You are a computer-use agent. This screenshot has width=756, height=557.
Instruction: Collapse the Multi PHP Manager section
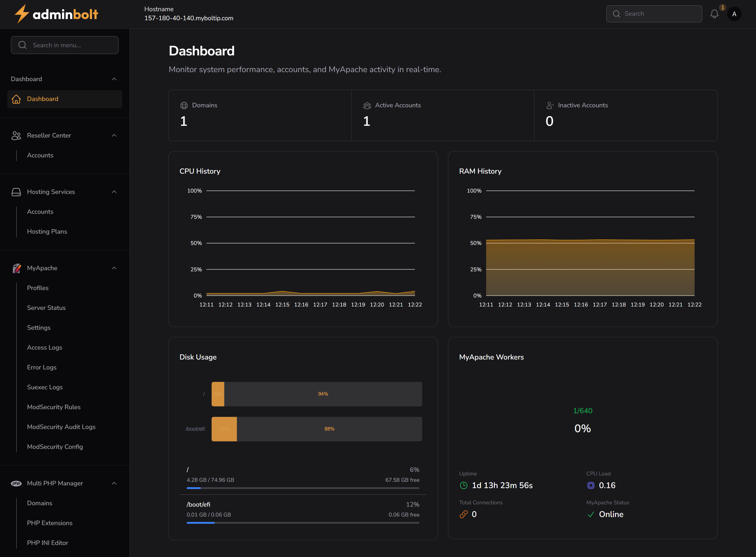click(114, 483)
